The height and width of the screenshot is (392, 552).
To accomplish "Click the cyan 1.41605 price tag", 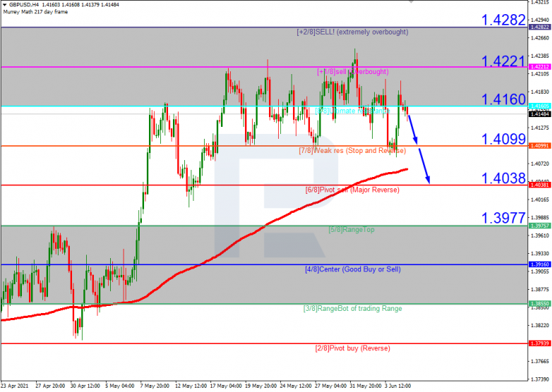I will tap(539, 106).
